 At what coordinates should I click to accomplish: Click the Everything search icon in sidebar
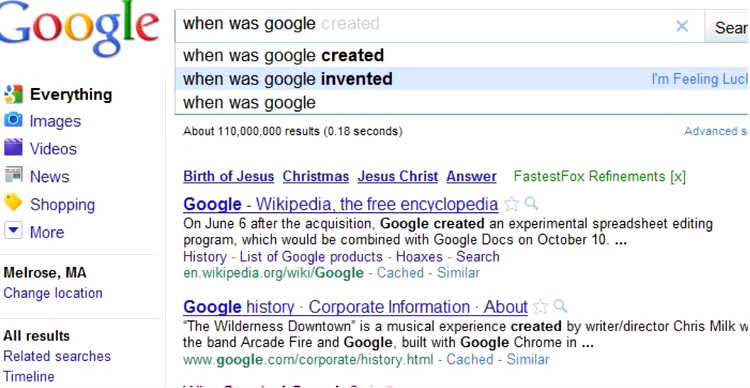pos(13,94)
